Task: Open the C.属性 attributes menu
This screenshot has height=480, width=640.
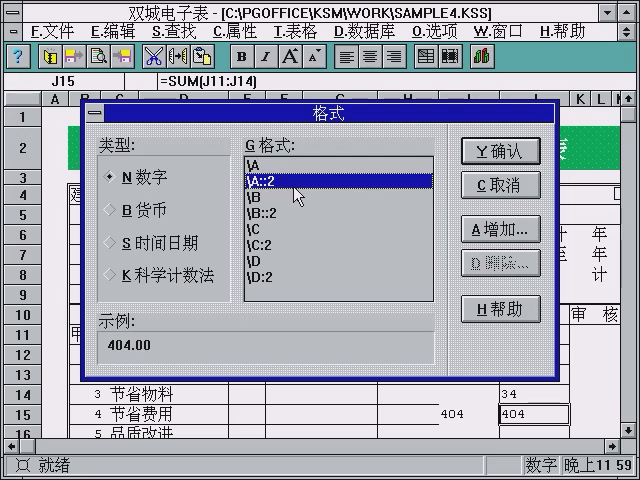Action: pos(235,31)
